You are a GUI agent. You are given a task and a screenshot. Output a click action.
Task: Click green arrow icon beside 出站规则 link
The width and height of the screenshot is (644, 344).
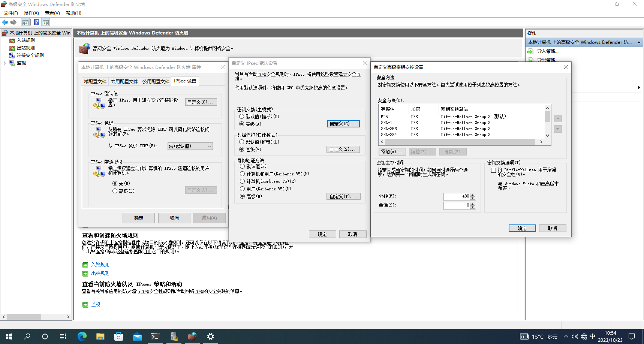(85, 274)
